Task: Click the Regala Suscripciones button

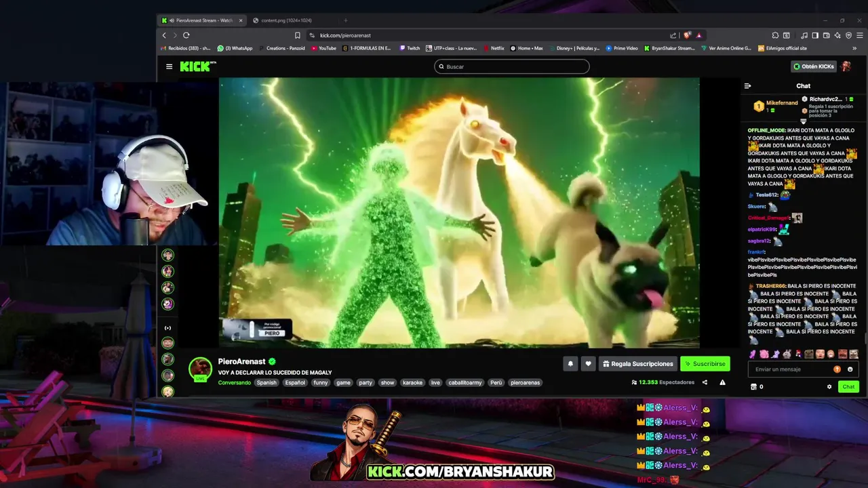Action: pos(638,364)
